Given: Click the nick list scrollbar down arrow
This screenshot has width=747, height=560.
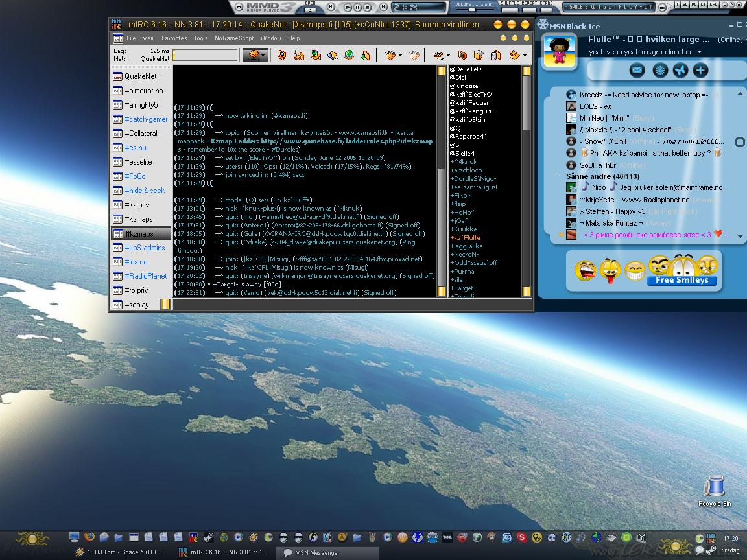Looking at the screenshot, I should (x=526, y=291).
